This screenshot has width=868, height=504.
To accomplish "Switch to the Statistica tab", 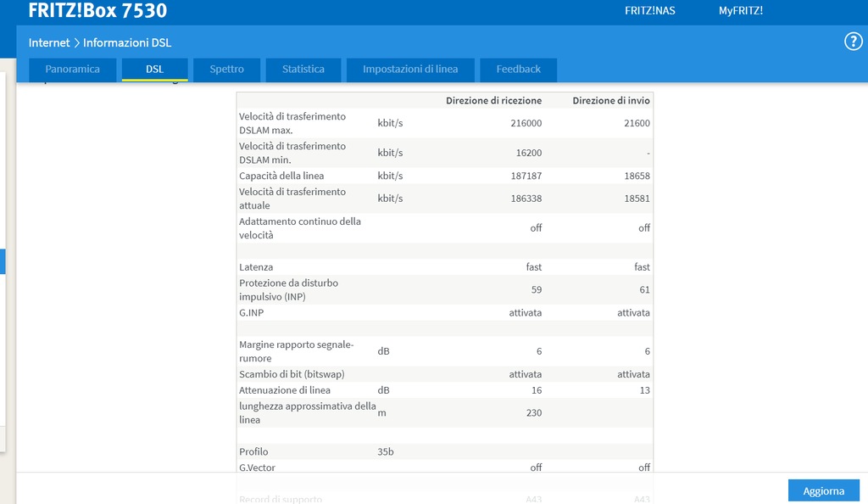I will tap(303, 70).
